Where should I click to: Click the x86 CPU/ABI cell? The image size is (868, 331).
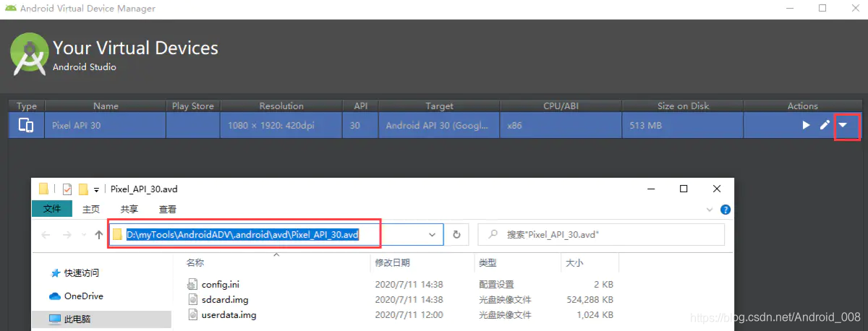514,126
